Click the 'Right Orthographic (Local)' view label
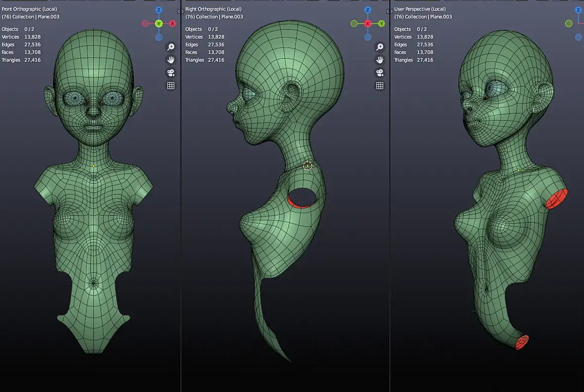The width and height of the screenshot is (584, 392). [x=213, y=9]
